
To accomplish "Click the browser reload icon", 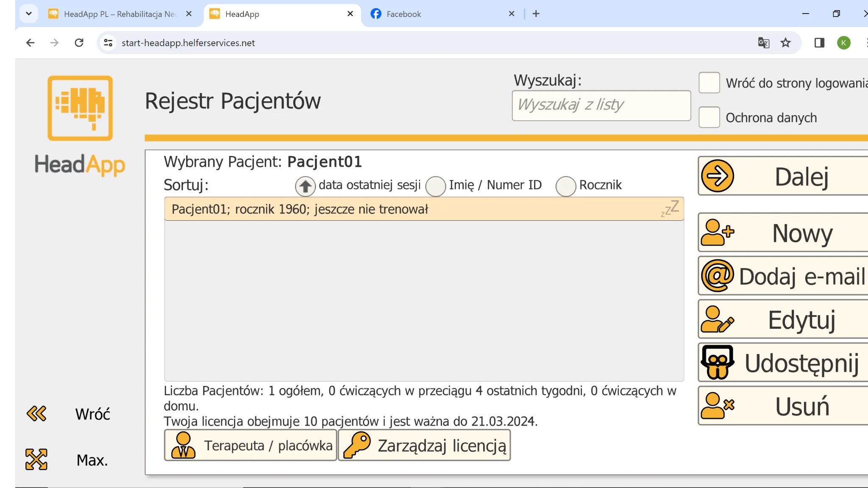I will (79, 43).
